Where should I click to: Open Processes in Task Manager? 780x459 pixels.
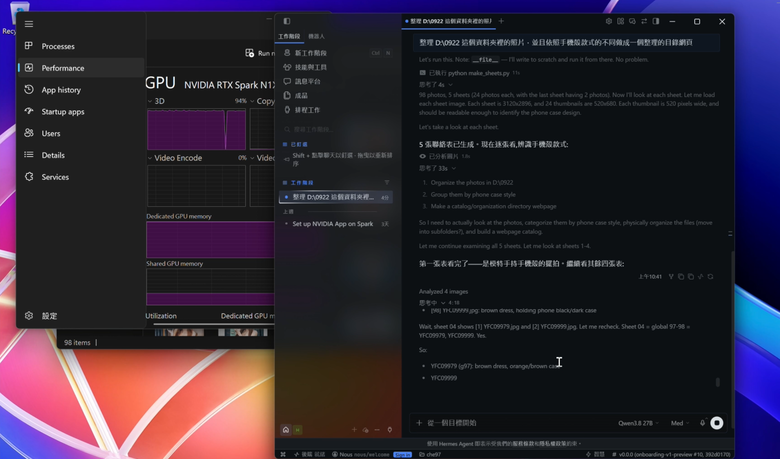(x=81, y=46)
